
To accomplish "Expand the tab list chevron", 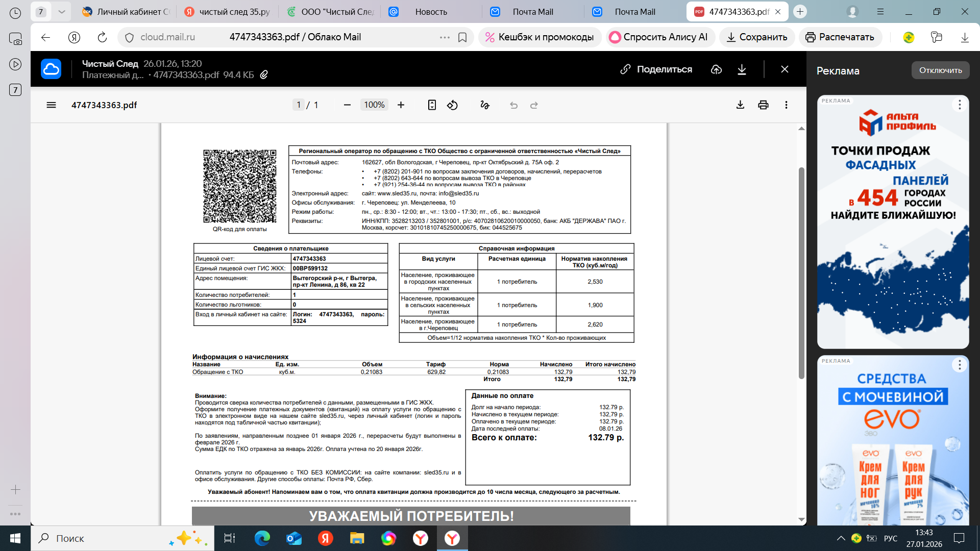I will point(62,11).
